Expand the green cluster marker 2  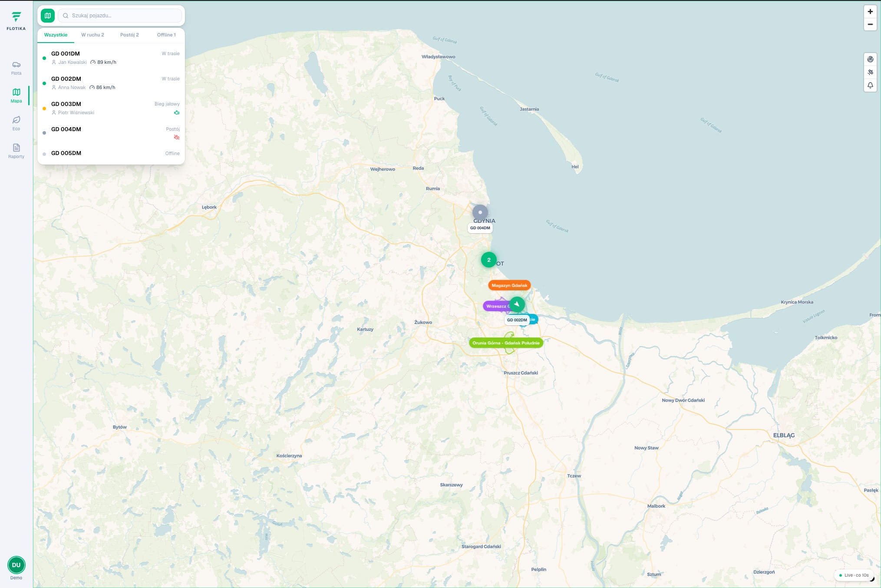(489, 260)
